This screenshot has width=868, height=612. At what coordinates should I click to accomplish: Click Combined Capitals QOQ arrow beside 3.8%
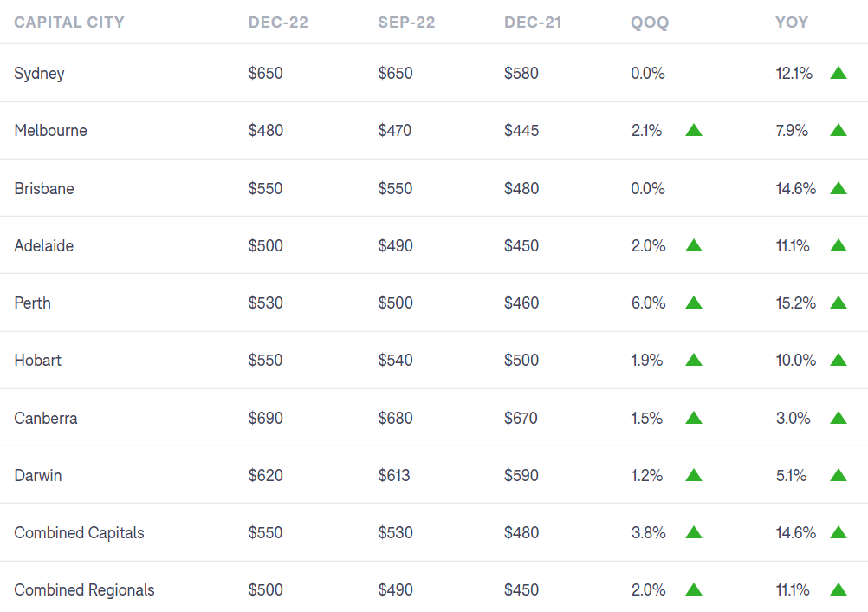(693, 532)
